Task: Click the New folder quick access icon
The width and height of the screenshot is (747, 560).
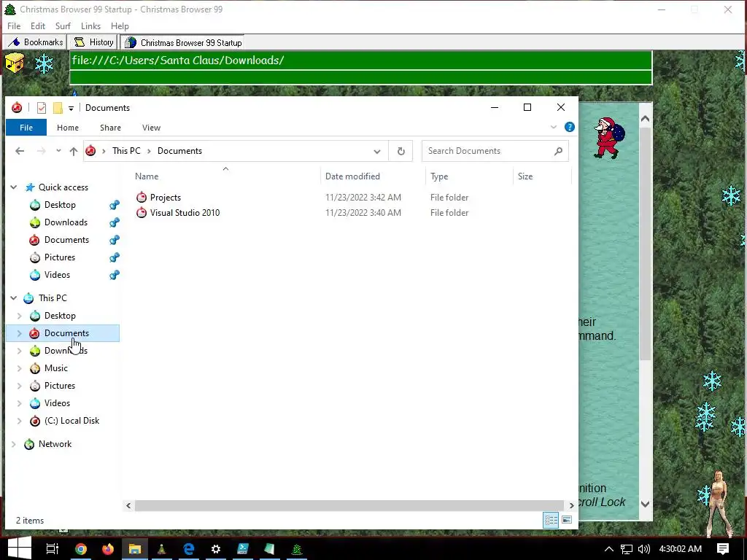Action: [58, 108]
